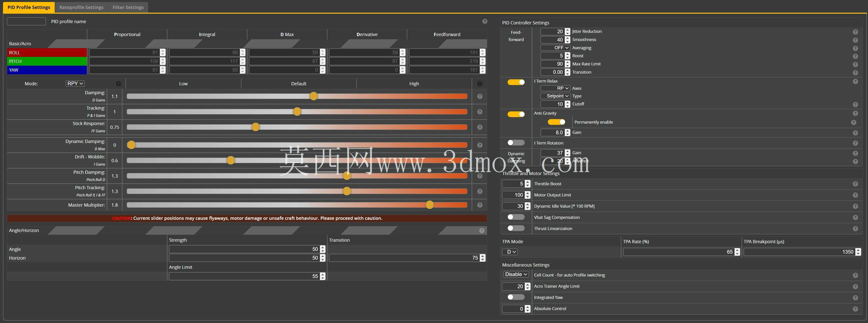Screen dimensions: 868x323
Task: Enable Thrust Linearization
Action: [516, 228]
